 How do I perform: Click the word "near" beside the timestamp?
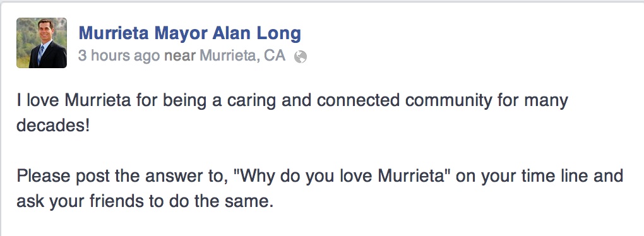179,56
